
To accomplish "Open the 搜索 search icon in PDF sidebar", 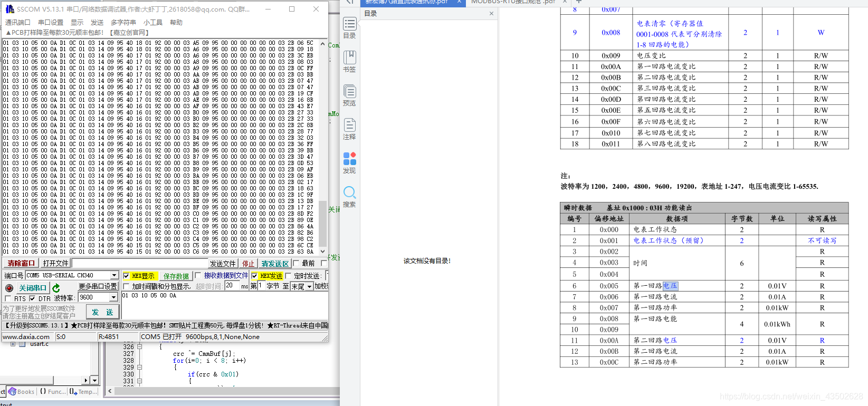I will tap(349, 192).
